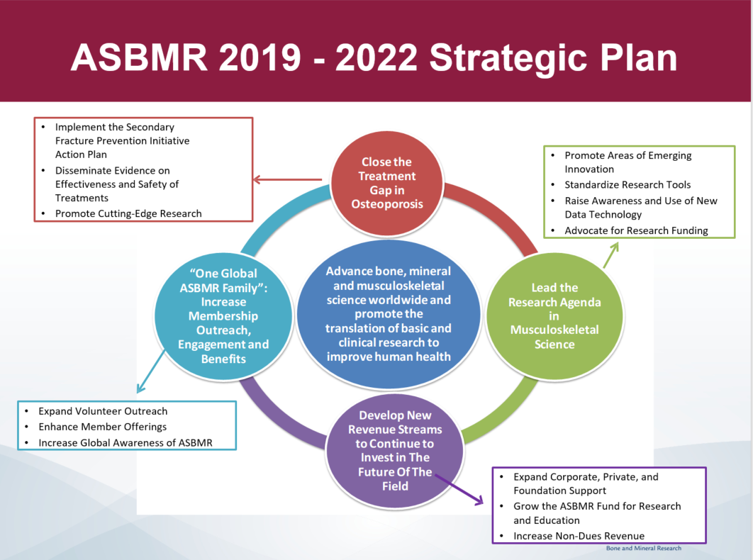
Task: Click the "ASBMR 2019 - 2022 Strategic Plan" title
Action: point(374,57)
